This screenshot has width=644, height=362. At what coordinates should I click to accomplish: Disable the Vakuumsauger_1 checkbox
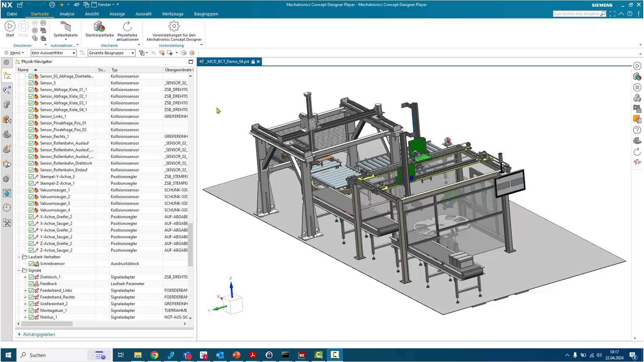point(31,190)
